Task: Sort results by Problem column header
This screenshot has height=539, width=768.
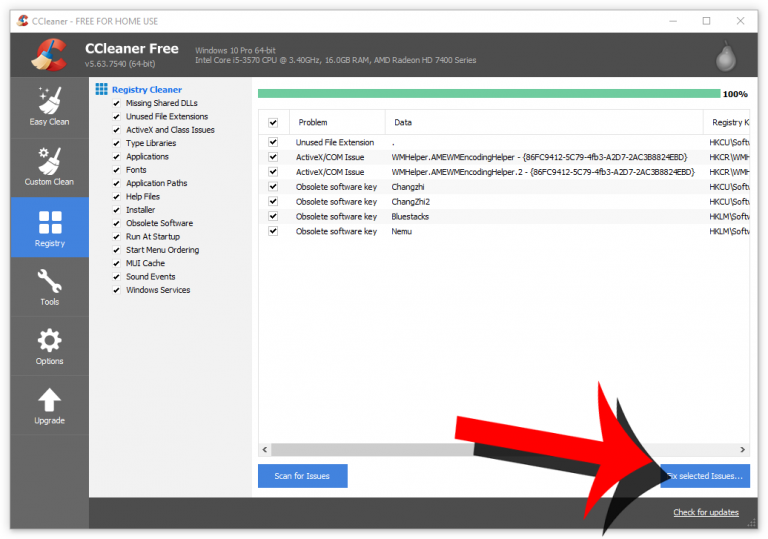Action: click(313, 122)
